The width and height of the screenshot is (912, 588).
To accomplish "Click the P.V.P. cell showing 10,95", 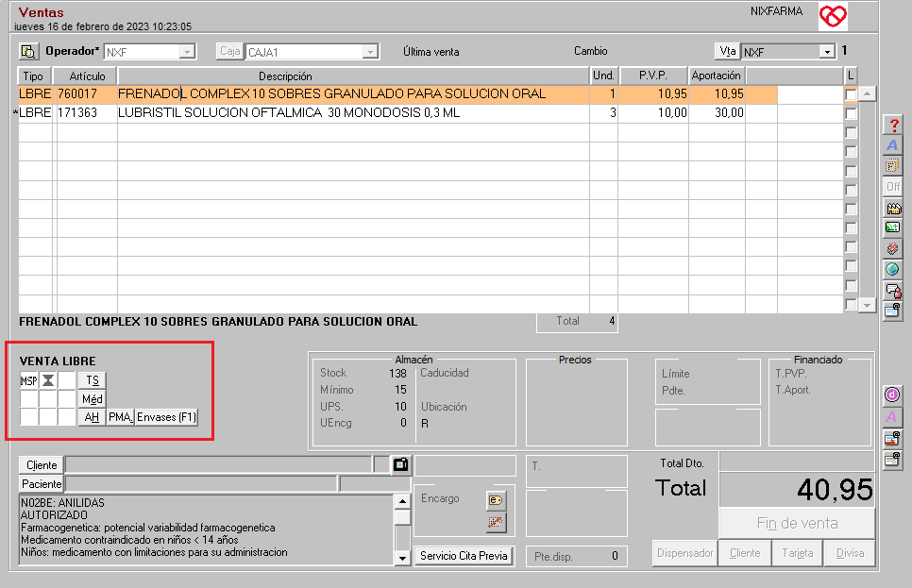I will [x=653, y=94].
